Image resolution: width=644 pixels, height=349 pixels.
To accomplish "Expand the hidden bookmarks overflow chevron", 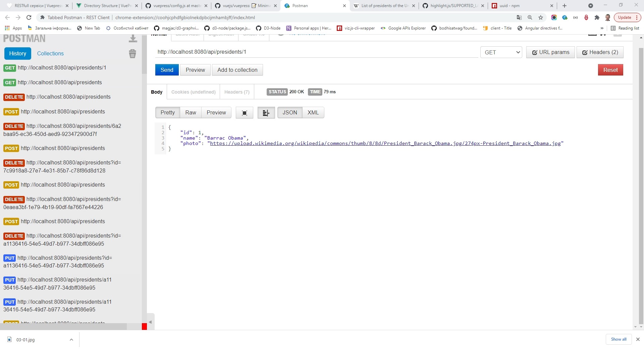I will coord(602,28).
